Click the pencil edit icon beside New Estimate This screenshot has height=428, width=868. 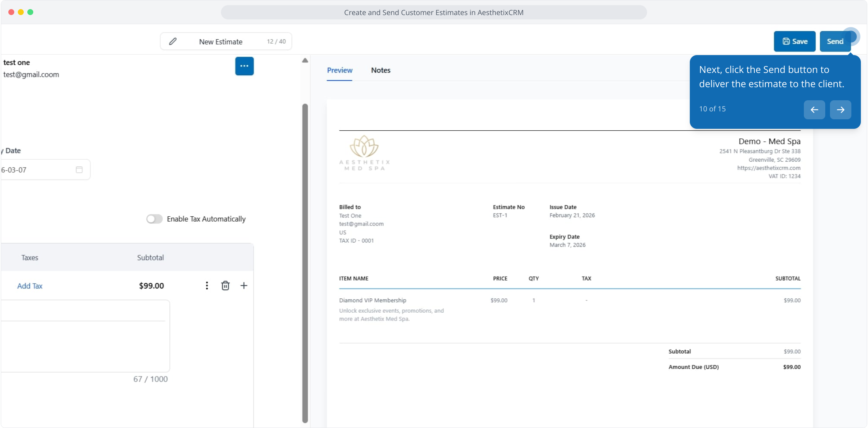tap(173, 42)
